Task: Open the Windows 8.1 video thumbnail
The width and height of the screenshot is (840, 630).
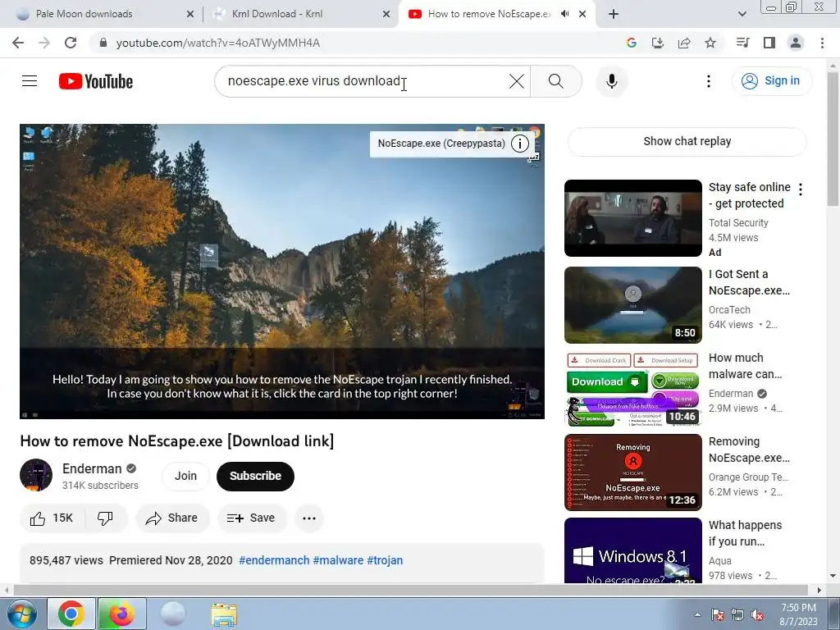Action: click(x=632, y=550)
